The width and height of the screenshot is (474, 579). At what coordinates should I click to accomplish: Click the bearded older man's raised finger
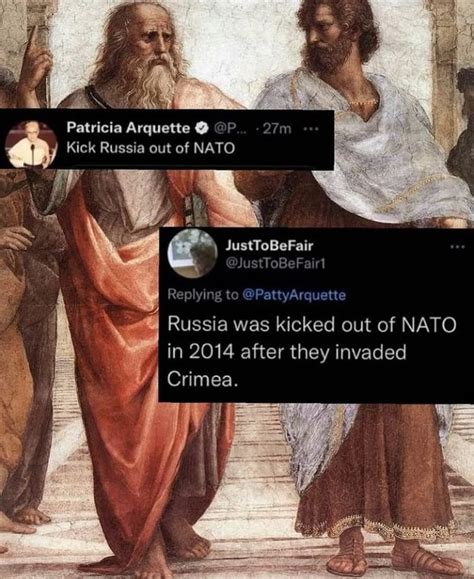(x=34, y=41)
